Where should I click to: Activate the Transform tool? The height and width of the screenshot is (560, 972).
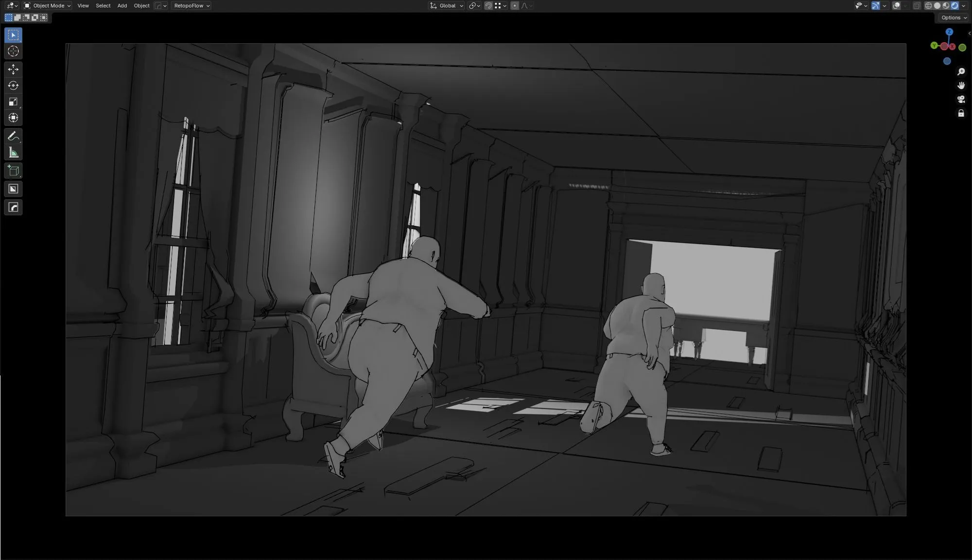coord(13,118)
